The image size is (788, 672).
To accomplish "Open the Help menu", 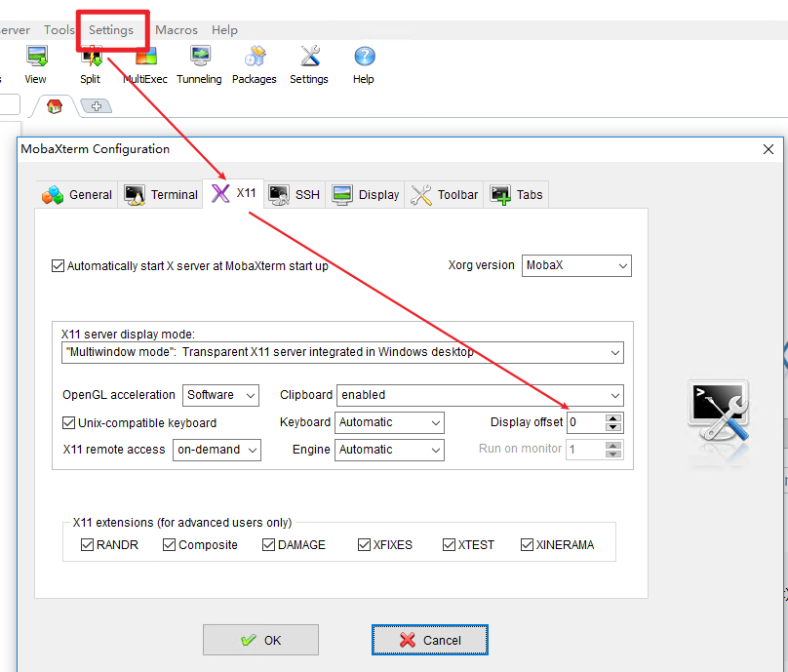I will point(224,30).
